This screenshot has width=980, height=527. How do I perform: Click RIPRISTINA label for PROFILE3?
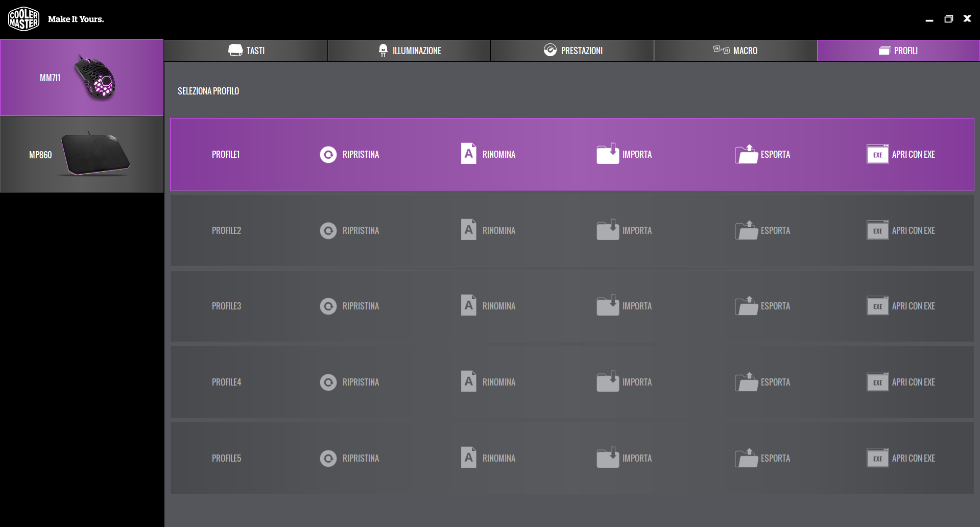361,306
